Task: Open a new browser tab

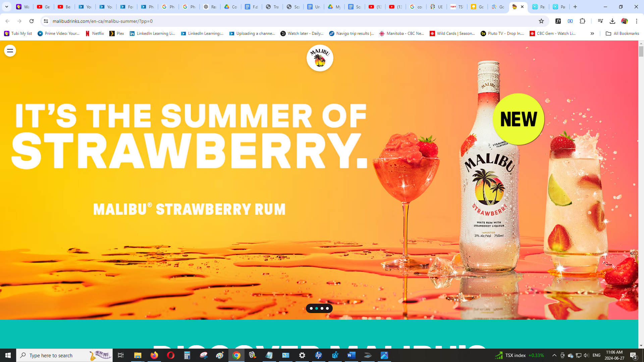Action: [x=575, y=7]
